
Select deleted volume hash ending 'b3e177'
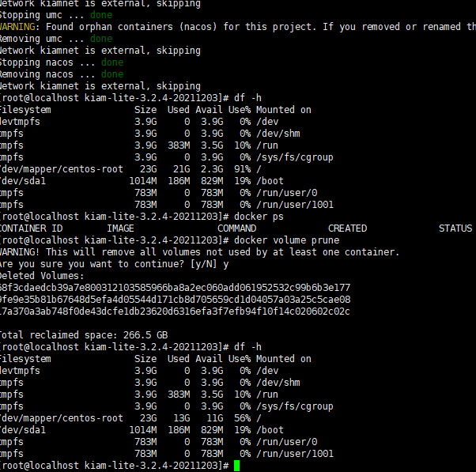point(176,288)
